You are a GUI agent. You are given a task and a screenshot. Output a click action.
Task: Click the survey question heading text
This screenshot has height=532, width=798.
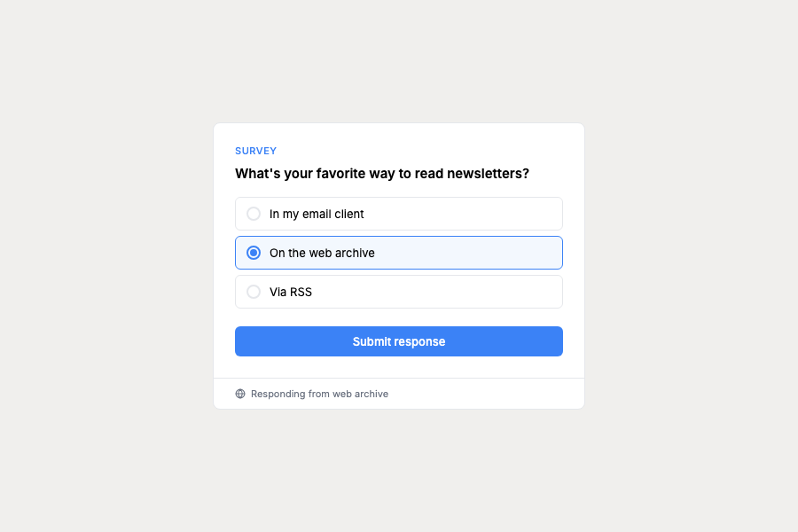tap(381, 174)
